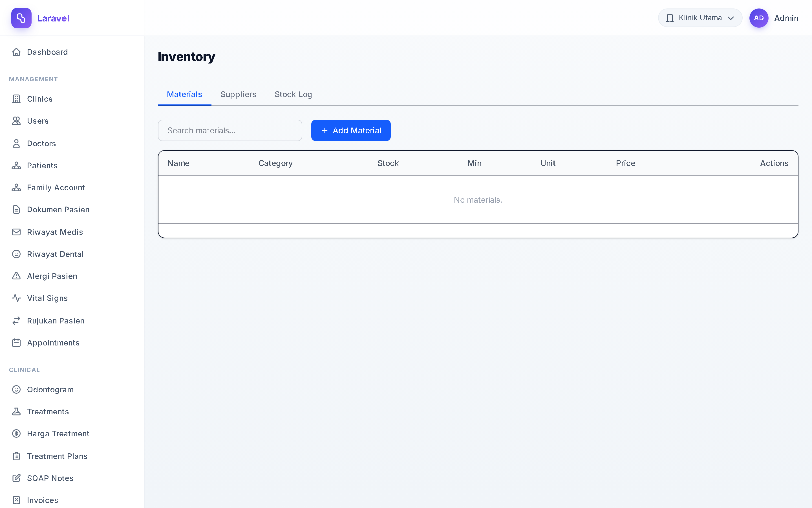Select the Dokumen Pasien file icon

[16, 210]
